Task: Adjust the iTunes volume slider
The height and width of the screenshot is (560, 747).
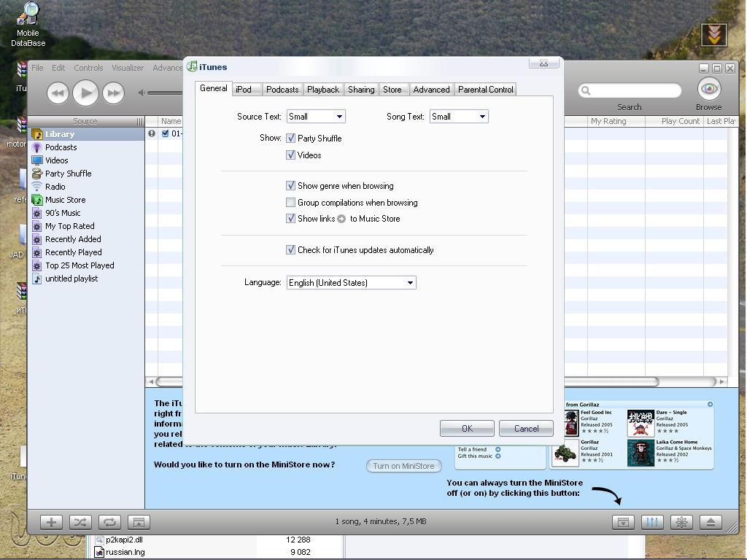Action: click(x=165, y=93)
